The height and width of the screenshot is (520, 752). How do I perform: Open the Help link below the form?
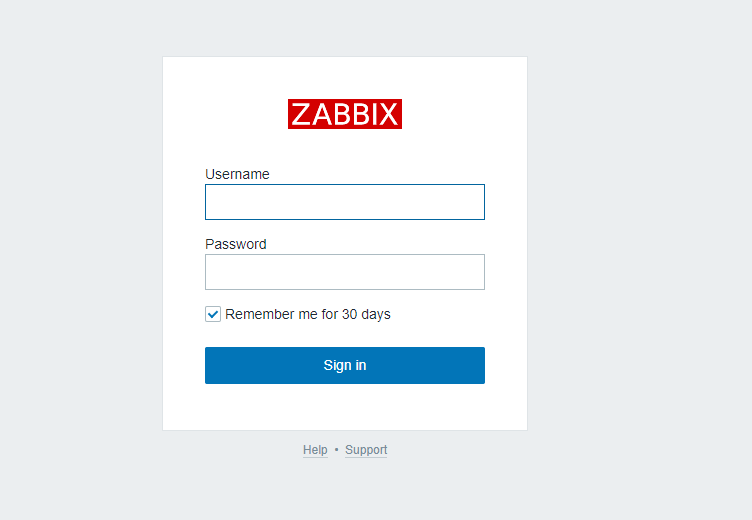pyautogui.click(x=315, y=450)
